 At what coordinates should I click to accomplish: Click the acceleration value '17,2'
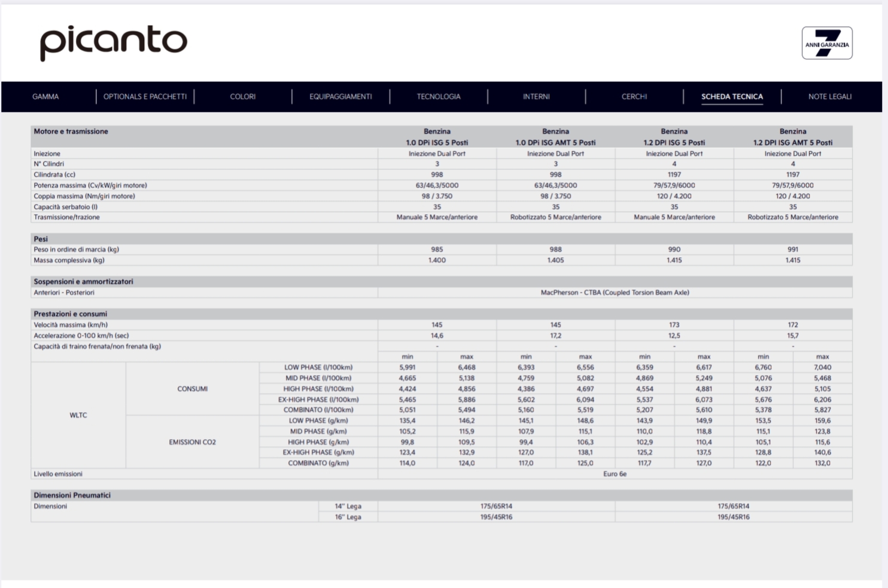555,336
